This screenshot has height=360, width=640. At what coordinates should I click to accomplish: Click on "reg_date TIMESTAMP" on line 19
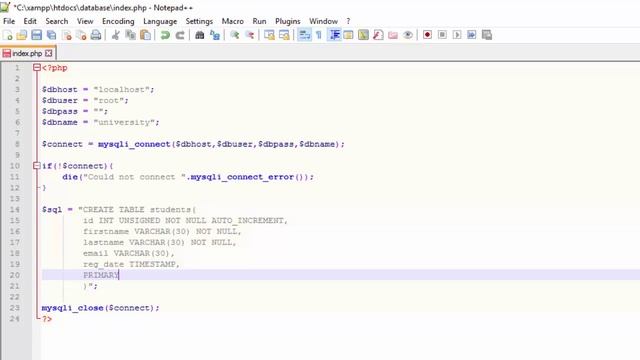click(x=129, y=264)
